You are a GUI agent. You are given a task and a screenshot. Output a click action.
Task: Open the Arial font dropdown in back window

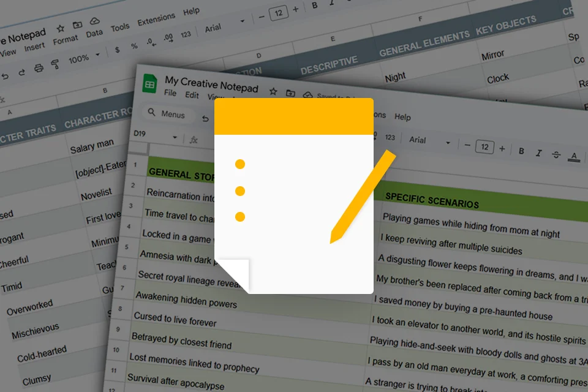click(x=224, y=26)
